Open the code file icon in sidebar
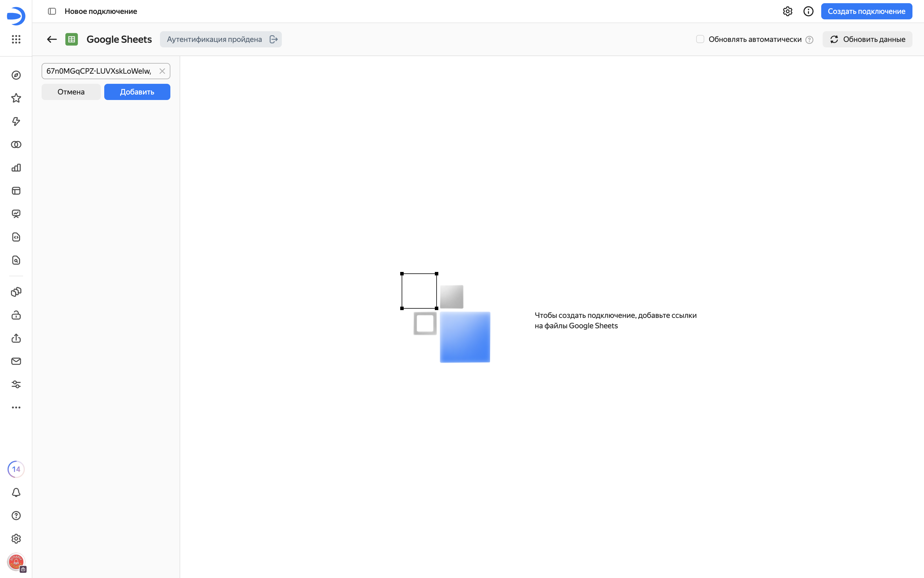Screen dimensions: 924x578 (x=16, y=237)
